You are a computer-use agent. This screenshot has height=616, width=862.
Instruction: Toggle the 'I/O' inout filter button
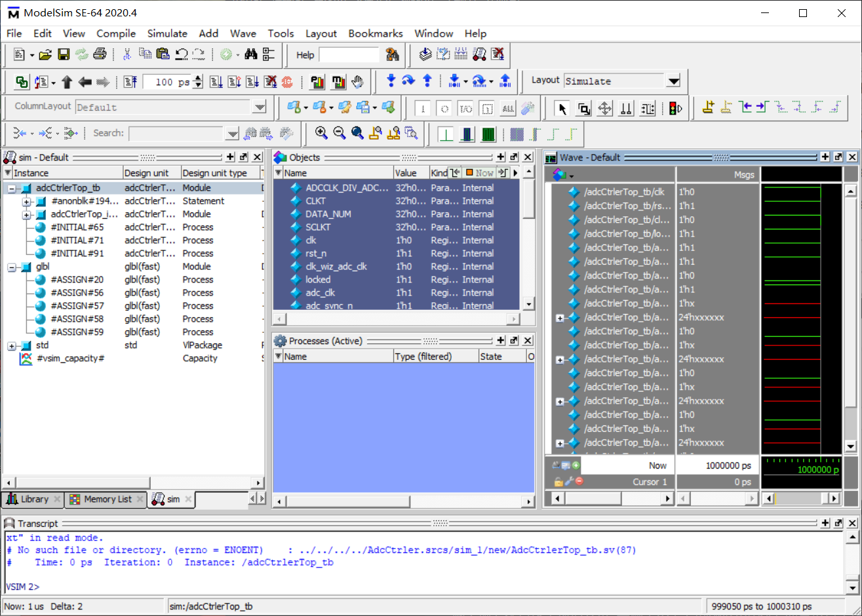click(x=465, y=108)
